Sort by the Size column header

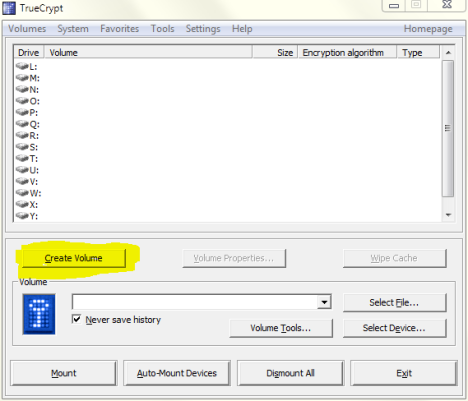click(x=275, y=52)
